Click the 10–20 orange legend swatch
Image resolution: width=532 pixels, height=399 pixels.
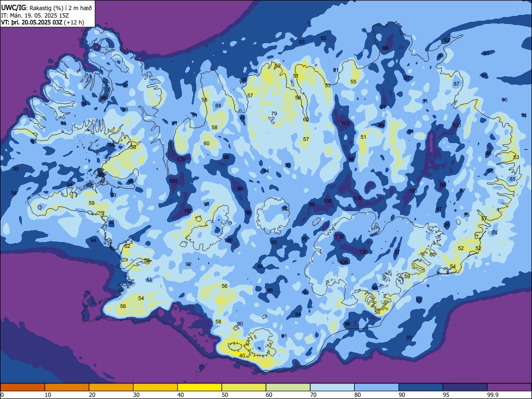pos(67,387)
